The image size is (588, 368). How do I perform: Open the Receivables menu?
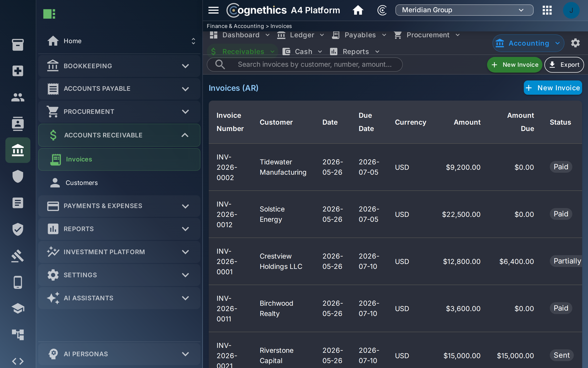click(242, 52)
